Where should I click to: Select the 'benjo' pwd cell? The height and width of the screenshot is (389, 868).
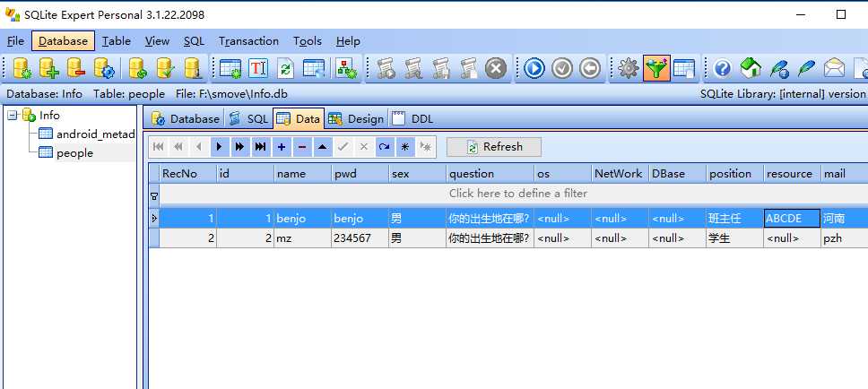click(360, 218)
